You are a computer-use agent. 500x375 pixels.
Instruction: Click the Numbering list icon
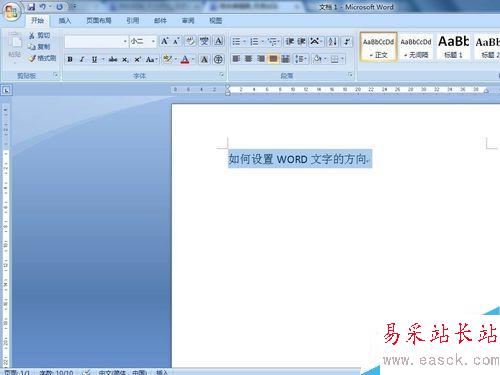[254, 41]
